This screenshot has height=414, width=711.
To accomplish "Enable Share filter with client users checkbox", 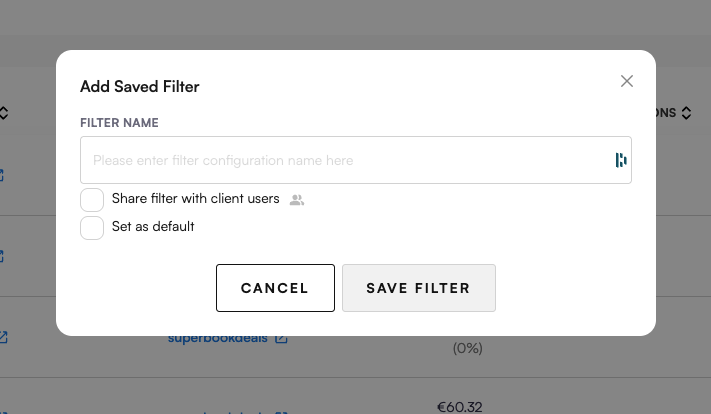I will 92,199.
